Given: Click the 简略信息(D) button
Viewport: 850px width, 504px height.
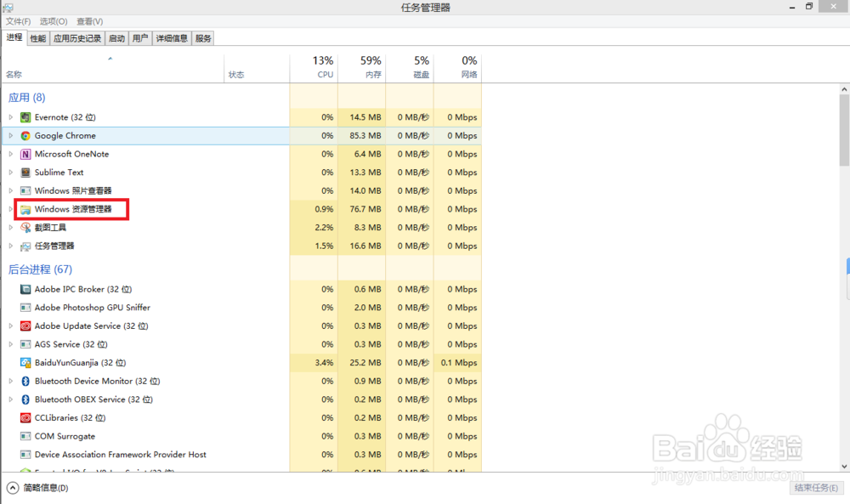Looking at the screenshot, I should pos(37,488).
